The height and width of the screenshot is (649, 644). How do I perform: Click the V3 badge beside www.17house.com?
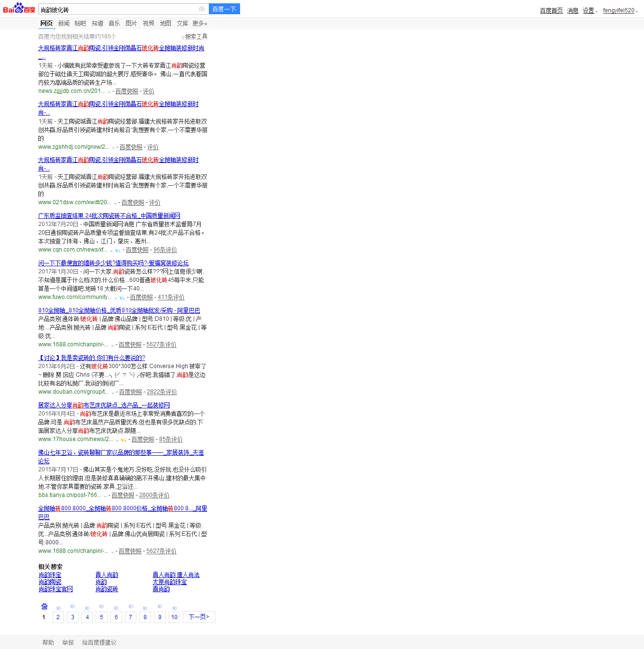tap(123, 440)
